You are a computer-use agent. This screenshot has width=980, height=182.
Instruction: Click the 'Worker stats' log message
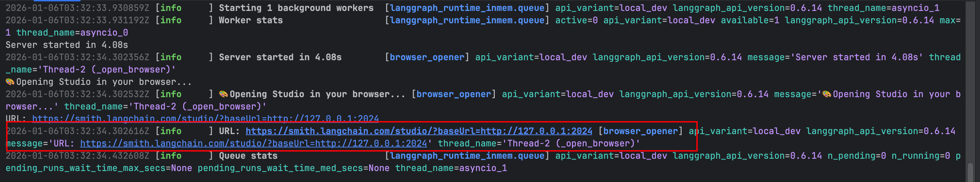point(251,20)
